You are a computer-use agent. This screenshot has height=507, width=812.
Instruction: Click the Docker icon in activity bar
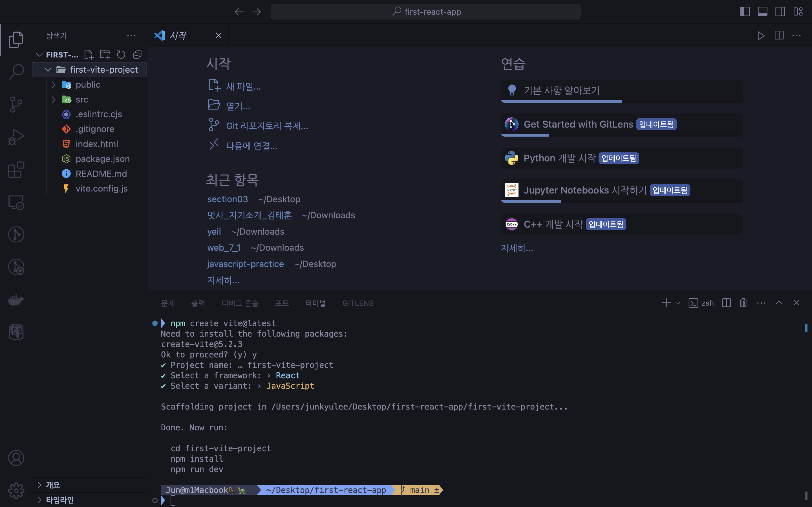(16, 299)
